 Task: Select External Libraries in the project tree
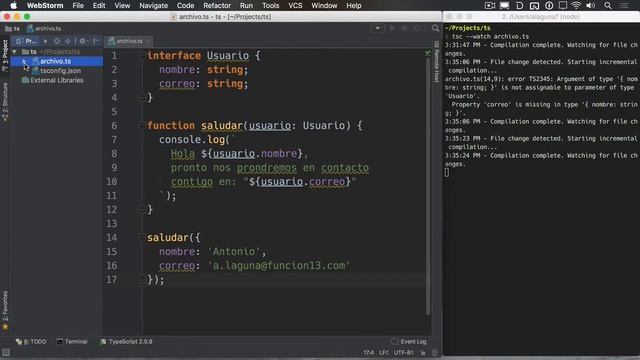[x=57, y=80]
